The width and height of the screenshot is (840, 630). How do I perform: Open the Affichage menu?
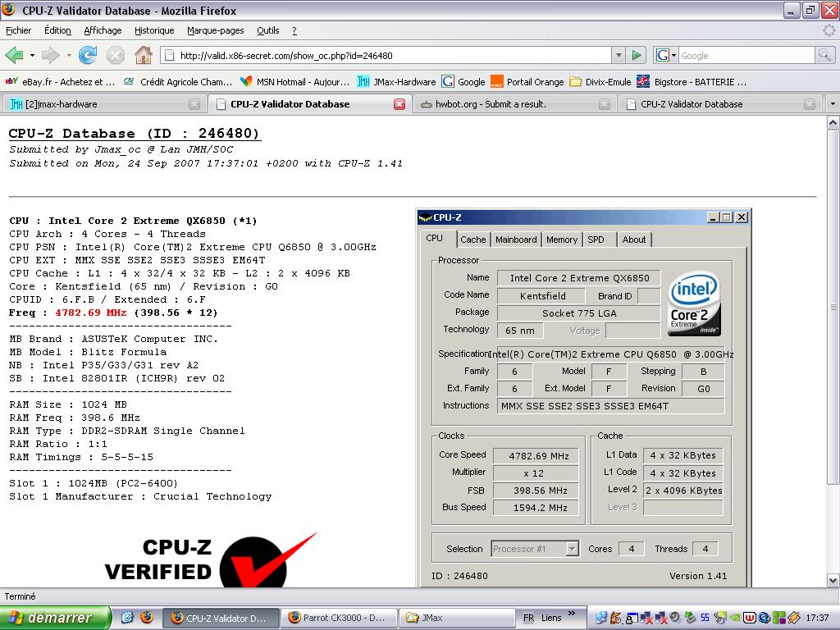(x=103, y=30)
